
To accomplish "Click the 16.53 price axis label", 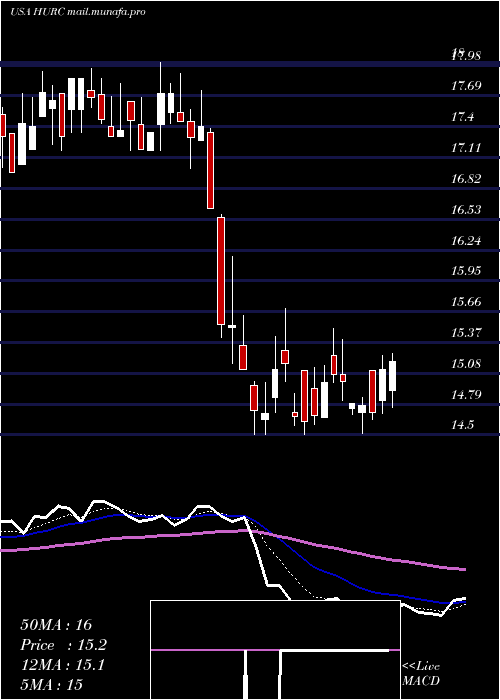I will [466, 210].
